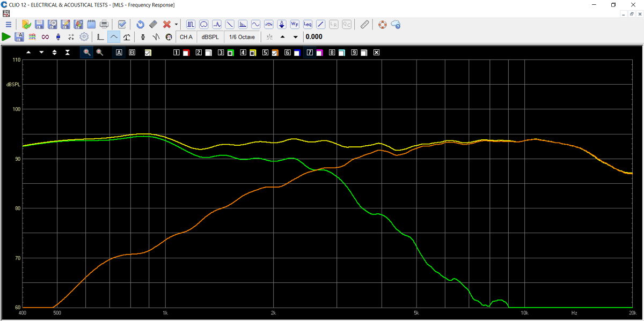This screenshot has width=644, height=321.
Task: Shift the graph scale down with white down arrow
Action: tap(41, 53)
